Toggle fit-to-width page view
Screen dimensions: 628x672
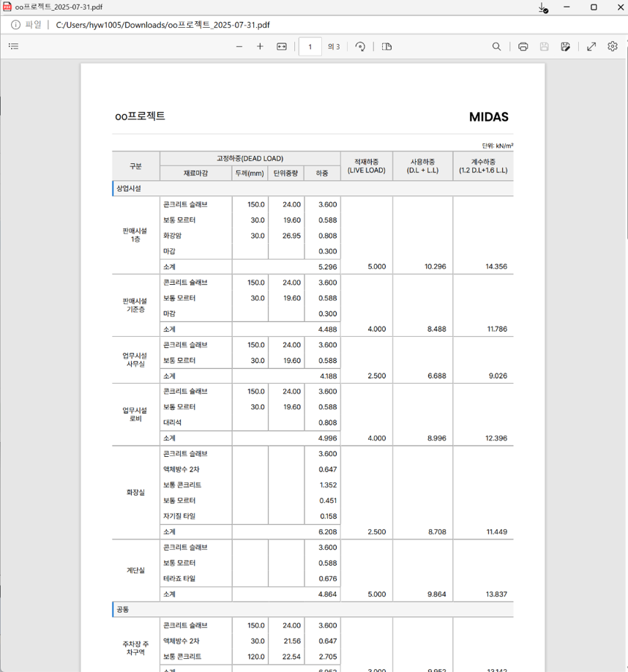pos(282,46)
